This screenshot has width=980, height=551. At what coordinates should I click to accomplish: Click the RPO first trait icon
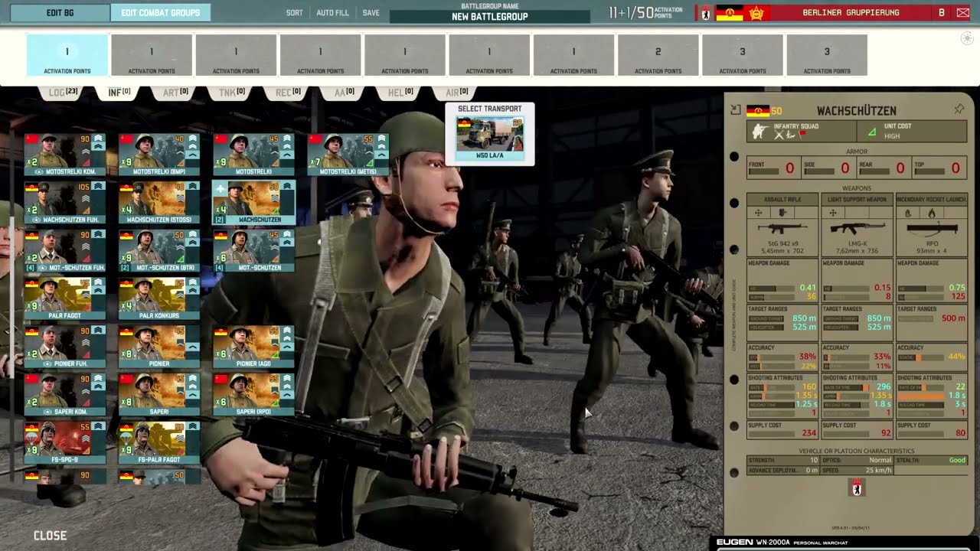pos(908,213)
